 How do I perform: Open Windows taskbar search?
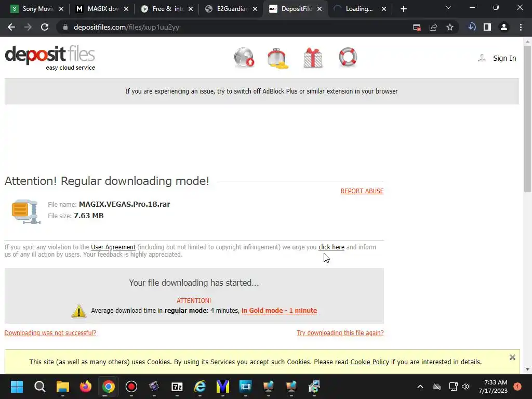point(39,387)
